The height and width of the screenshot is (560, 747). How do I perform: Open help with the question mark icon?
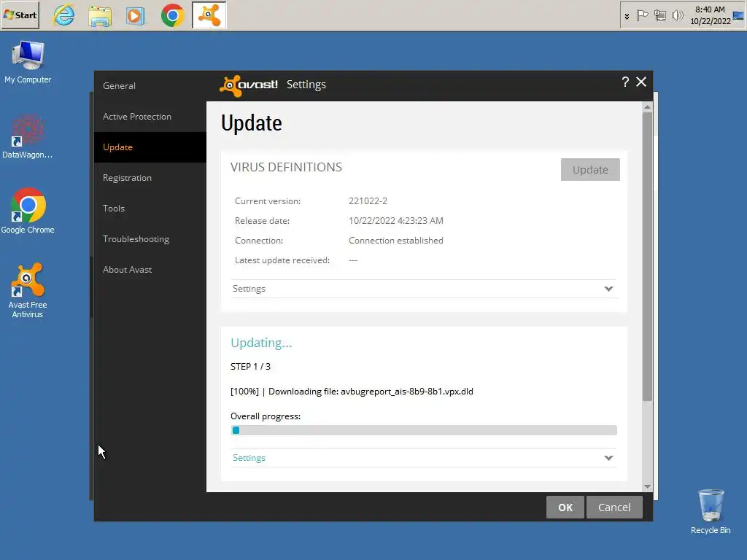(x=625, y=82)
